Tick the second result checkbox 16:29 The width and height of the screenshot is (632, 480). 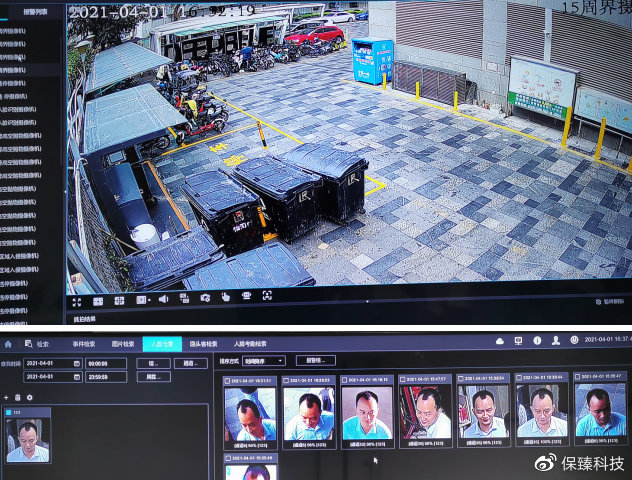click(x=286, y=380)
